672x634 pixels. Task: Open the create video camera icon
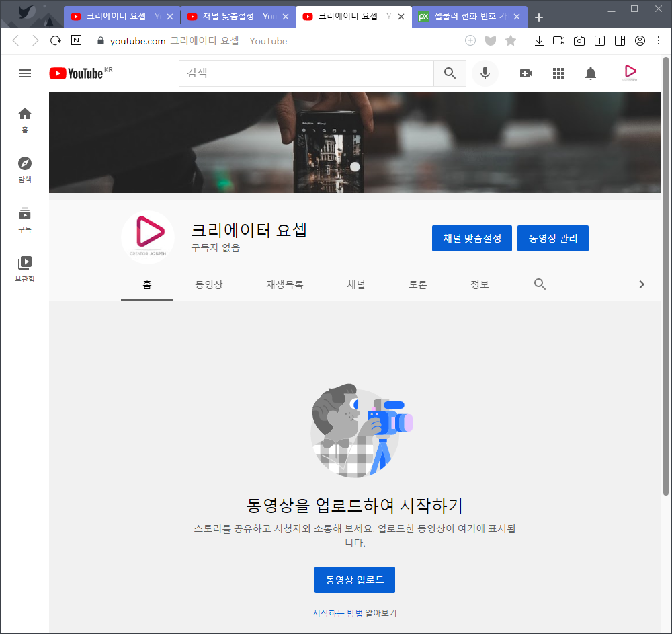[x=526, y=73]
